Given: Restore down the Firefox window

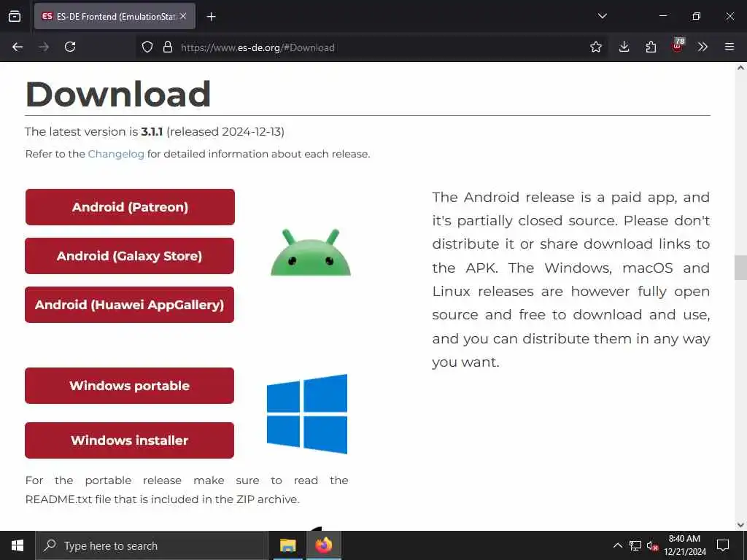Looking at the screenshot, I should click(697, 16).
